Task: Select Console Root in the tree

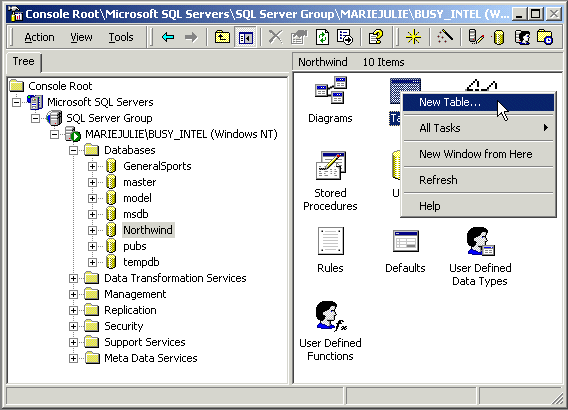Action: tap(60, 86)
